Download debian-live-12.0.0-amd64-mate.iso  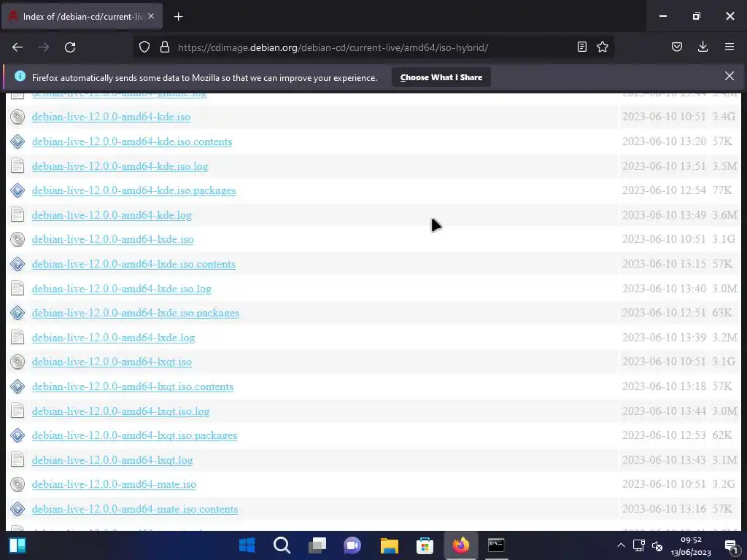tap(115, 484)
